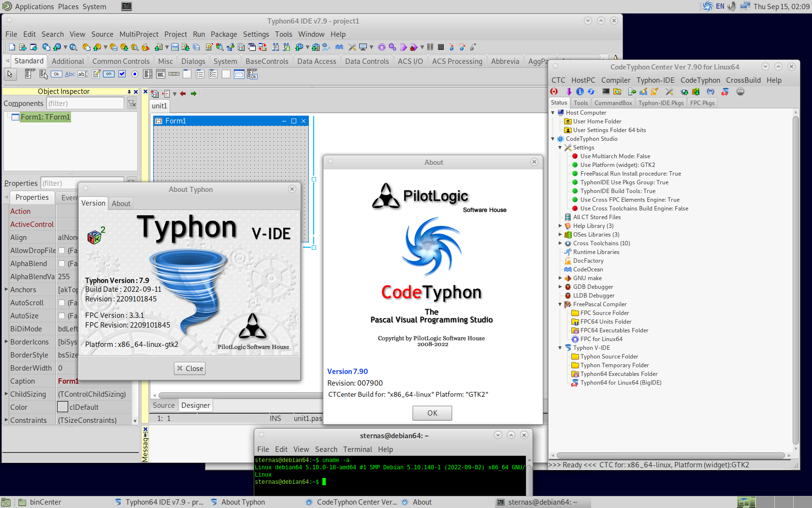Screen dimensions: 812x508
Task: Expand the Help Library (3) tree node
Action: click(x=560, y=226)
